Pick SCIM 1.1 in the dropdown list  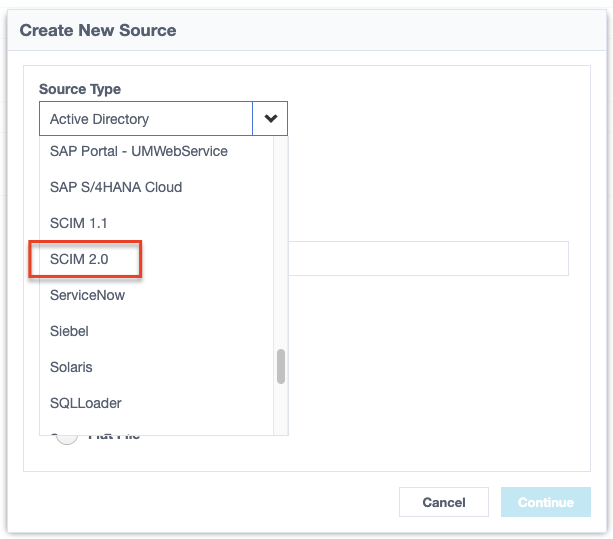[79, 223]
